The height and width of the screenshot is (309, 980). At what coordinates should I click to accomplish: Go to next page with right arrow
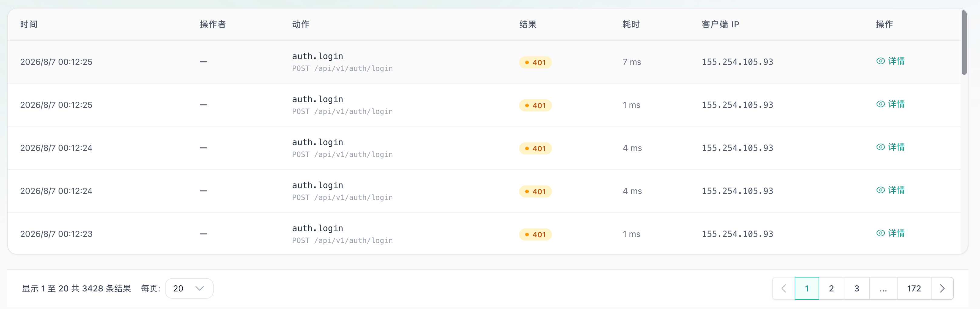click(x=942, y=288)
